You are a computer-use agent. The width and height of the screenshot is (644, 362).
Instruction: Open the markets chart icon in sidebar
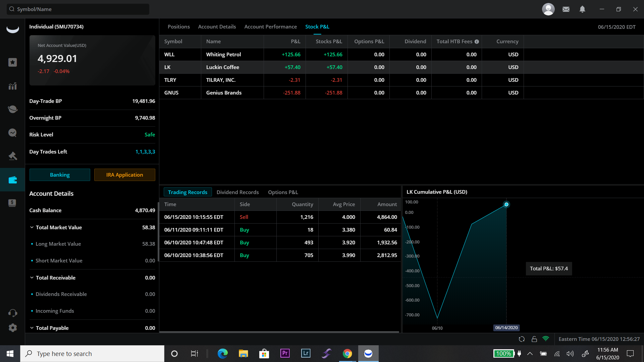tap(12, 86)
